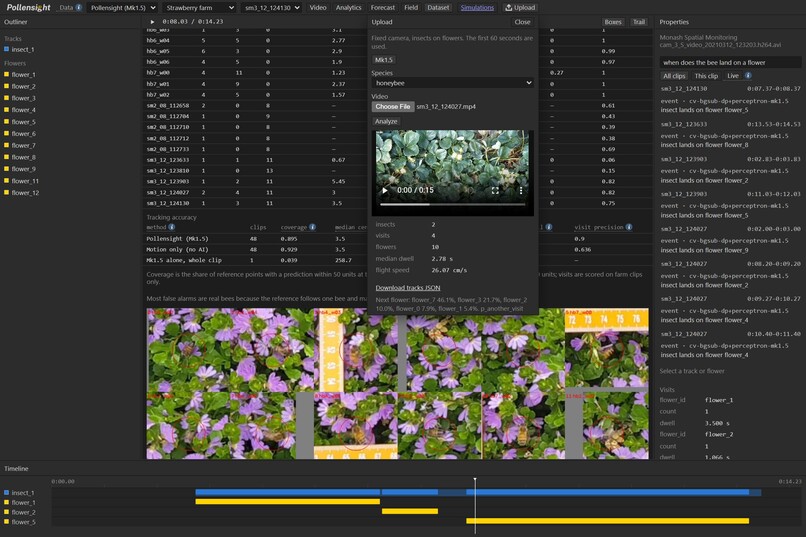
Task: Open the sm3_12_124130 clip dropdown
Action: pos(272,8)
